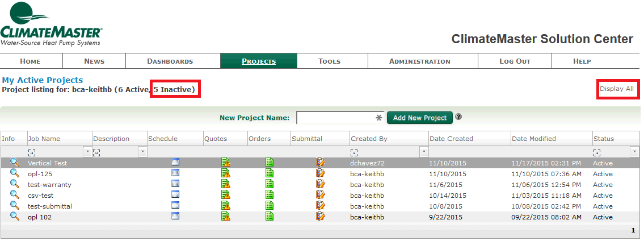
Task: Open orders icon for opl-125
Action: click(x=269, y=173)
